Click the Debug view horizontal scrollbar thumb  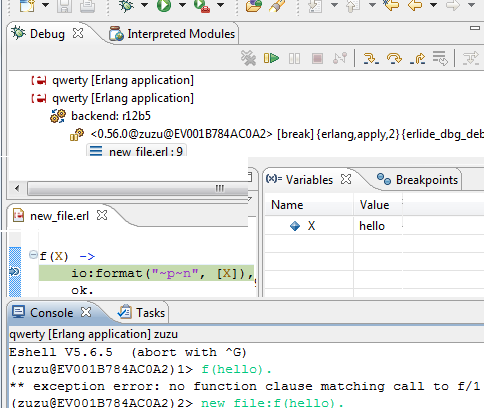point(138,189)
